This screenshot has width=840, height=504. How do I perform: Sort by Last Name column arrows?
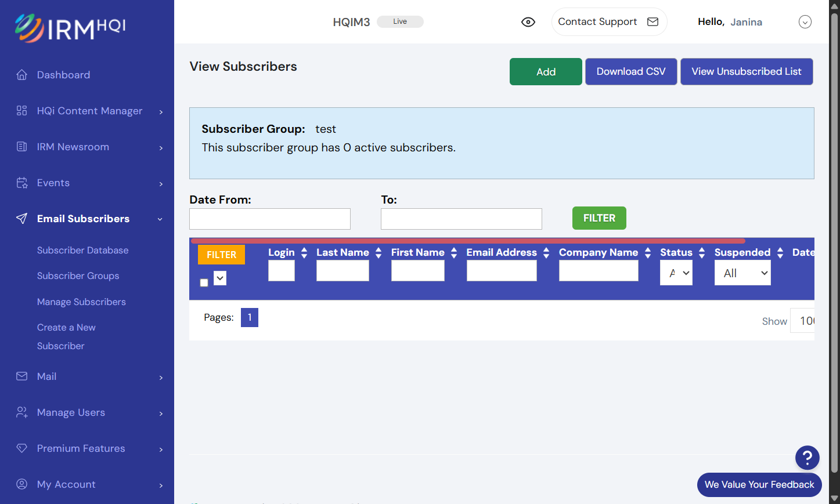[x=378, y=253]
